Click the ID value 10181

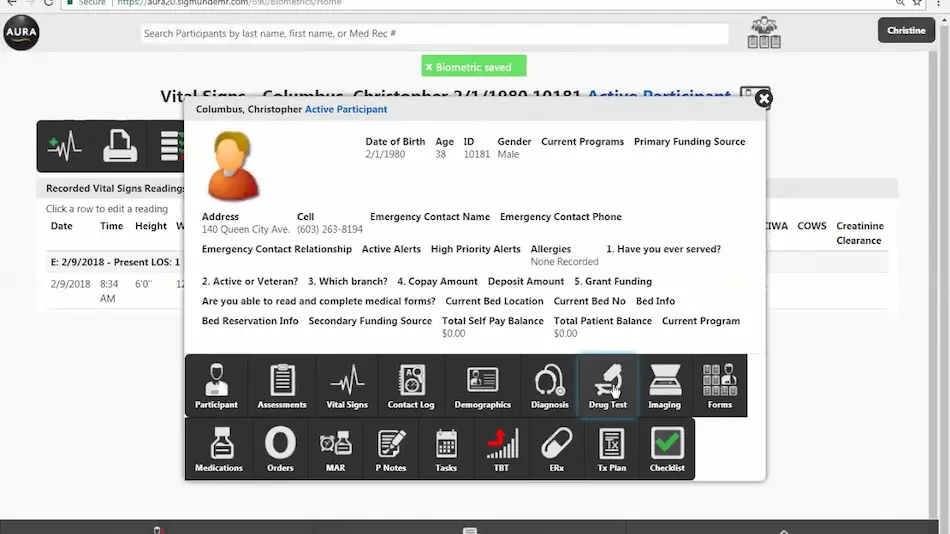click(476, 154)
